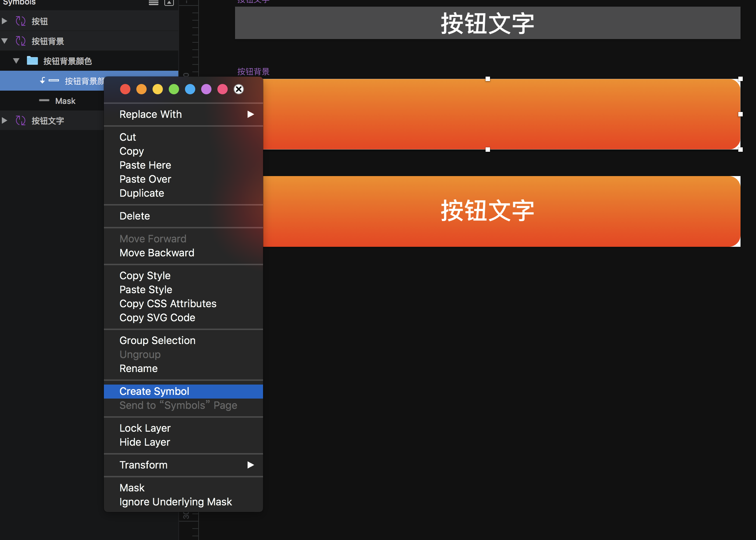Tag layer with the green color dot
This screenshot has height=540, width=756.
(174, 89)
